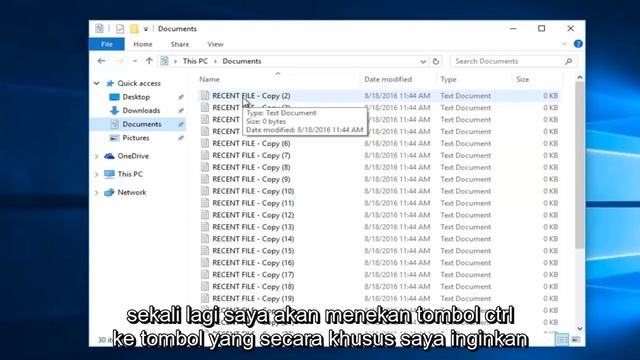Expand the Network tree node

click(x=97, y=193)
